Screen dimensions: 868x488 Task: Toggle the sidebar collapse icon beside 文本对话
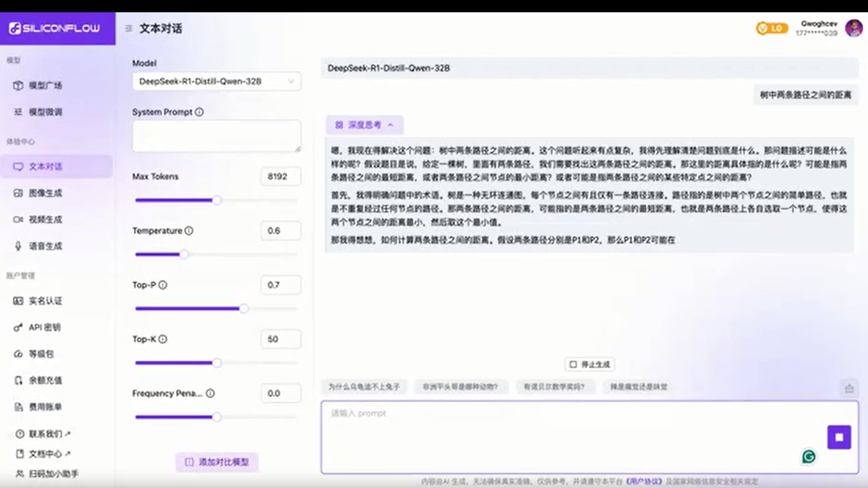[128, 29]
